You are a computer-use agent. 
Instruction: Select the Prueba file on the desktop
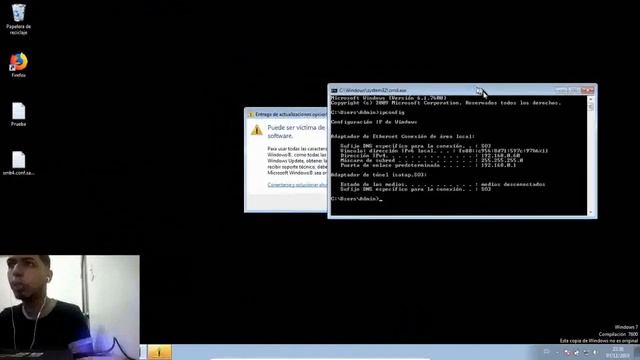pyautogui.click(x=18, y=114)
